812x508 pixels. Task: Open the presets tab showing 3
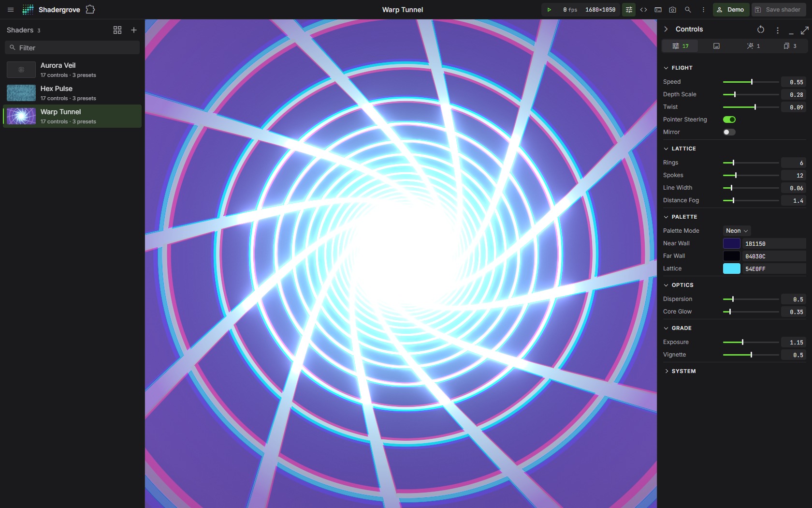click(789, 46)
